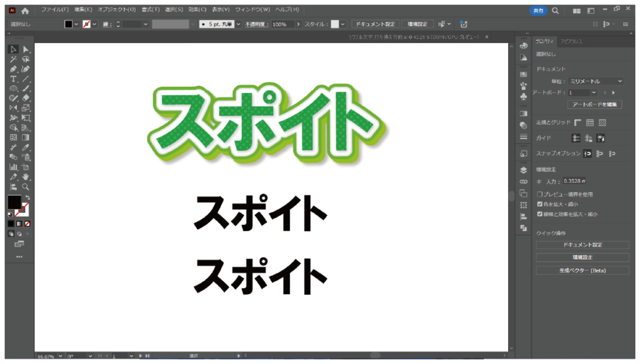Click the 共有 share button
The width and height of the screenshot is (640, 364).
(538, 11)
